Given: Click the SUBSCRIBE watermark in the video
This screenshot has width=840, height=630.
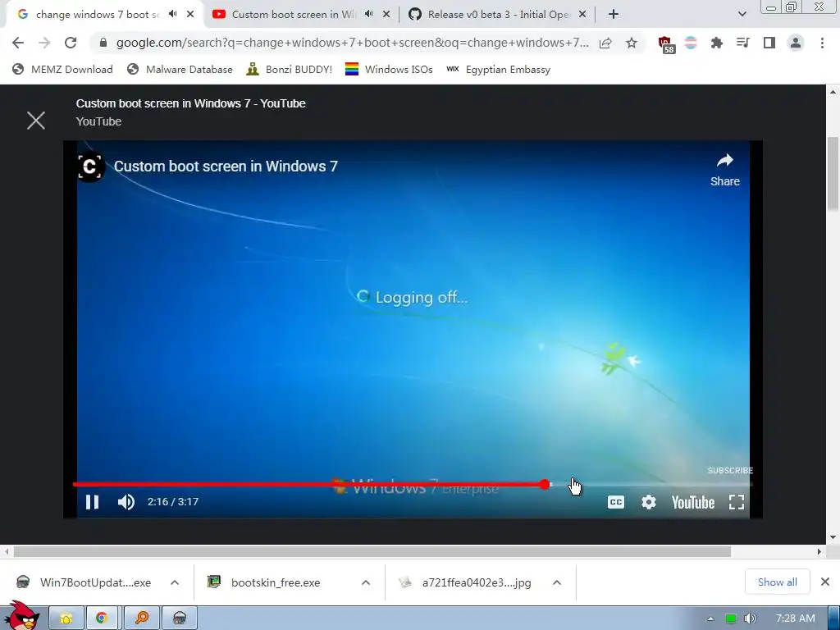Looking at the screenshot, I should [x=729, y=470].
